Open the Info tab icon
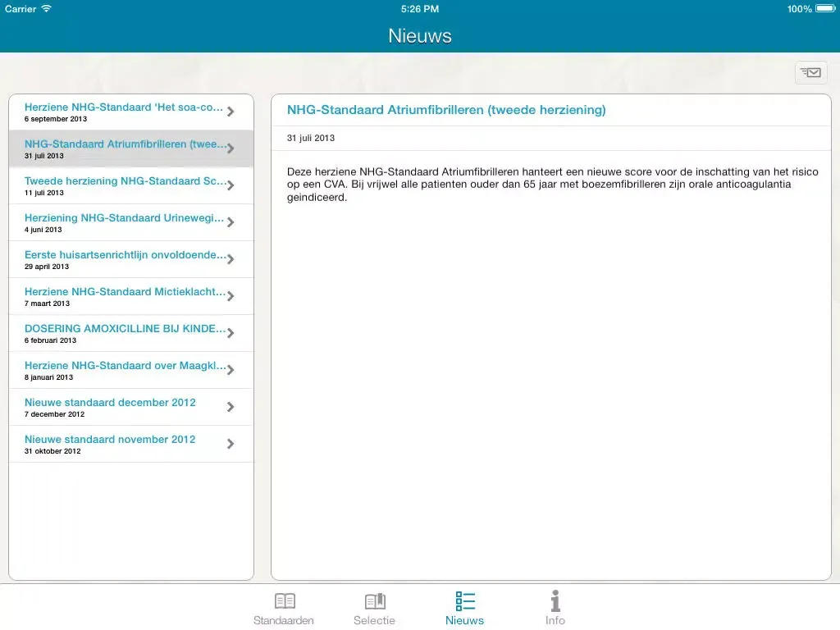This screenshot has width=840, height=630. 555,601
